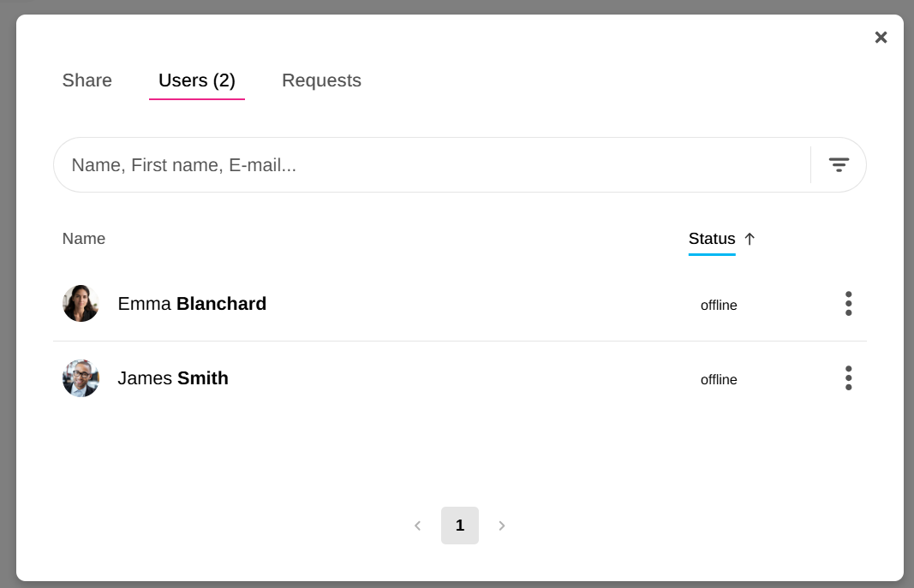Sort the user list by Name column
Screen dimensions: 914x588
pyautogui.click(x=84, y=239)
